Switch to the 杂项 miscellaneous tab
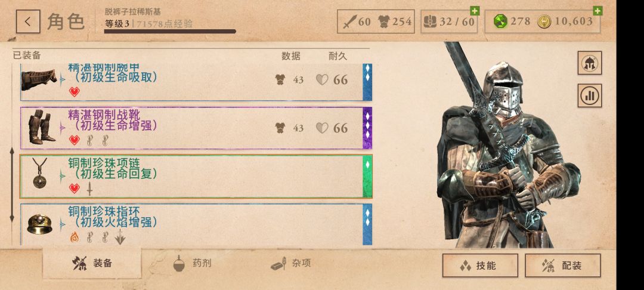 [291, 263]
